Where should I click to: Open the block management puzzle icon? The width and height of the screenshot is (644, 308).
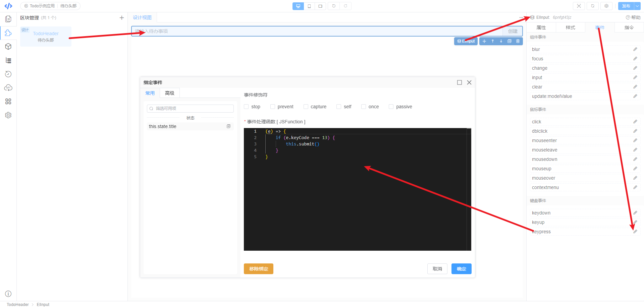pyautogui.click(x=8, y=33)
